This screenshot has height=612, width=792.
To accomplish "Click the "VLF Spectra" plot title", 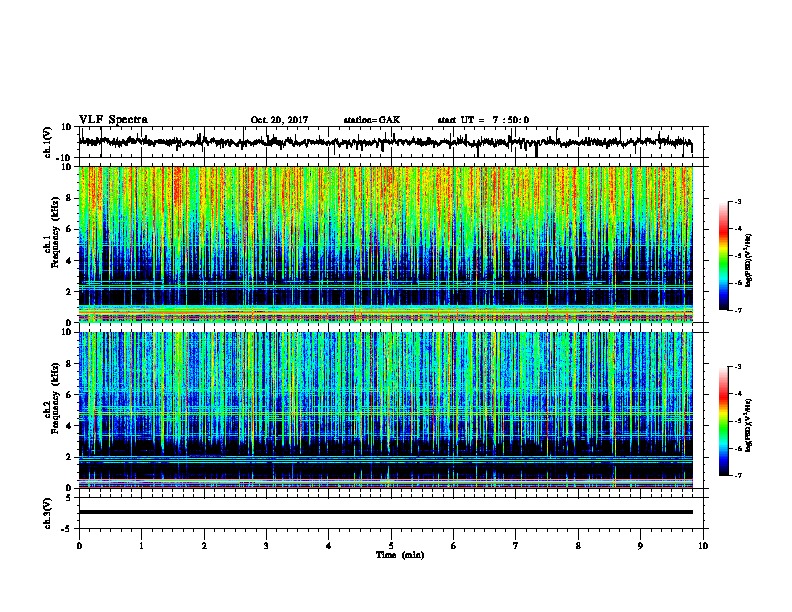I will coord(113,120).
